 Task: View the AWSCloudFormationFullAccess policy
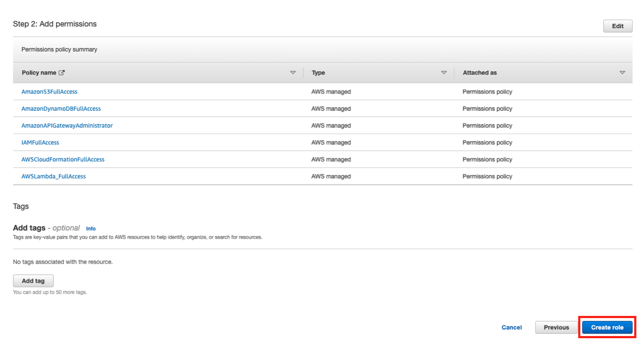63,159
